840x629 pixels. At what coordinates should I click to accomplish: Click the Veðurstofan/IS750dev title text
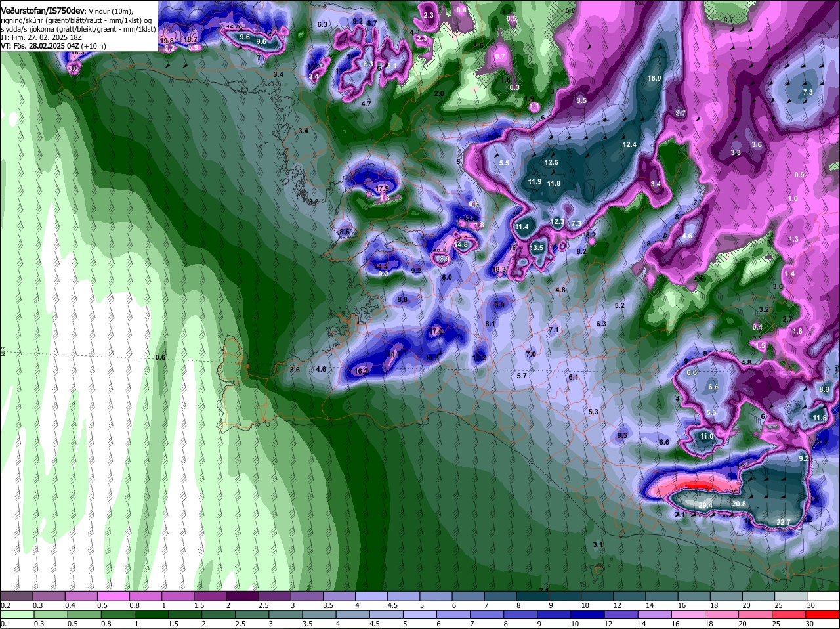coord(43,11)
